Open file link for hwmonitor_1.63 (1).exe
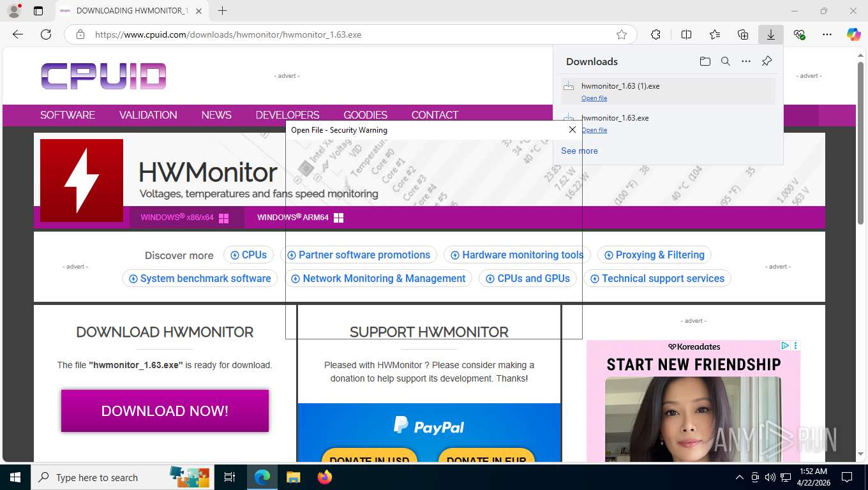Viewport: 868px width, 490px height. (594, 98)
